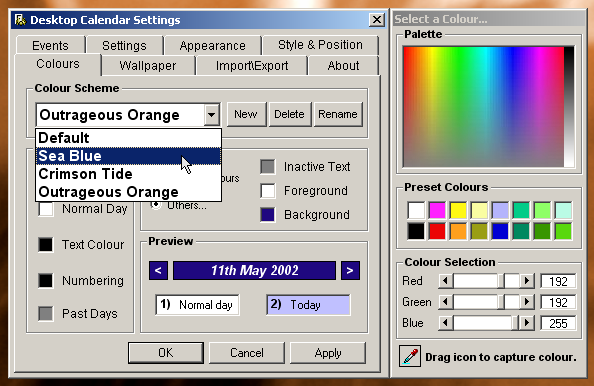Confirm with the OK button
594x386 pixels.
point(166,353)
